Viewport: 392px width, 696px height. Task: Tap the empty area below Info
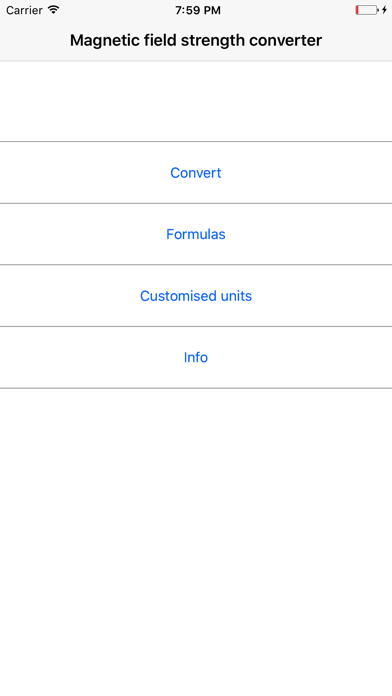[x=196, y=542]
